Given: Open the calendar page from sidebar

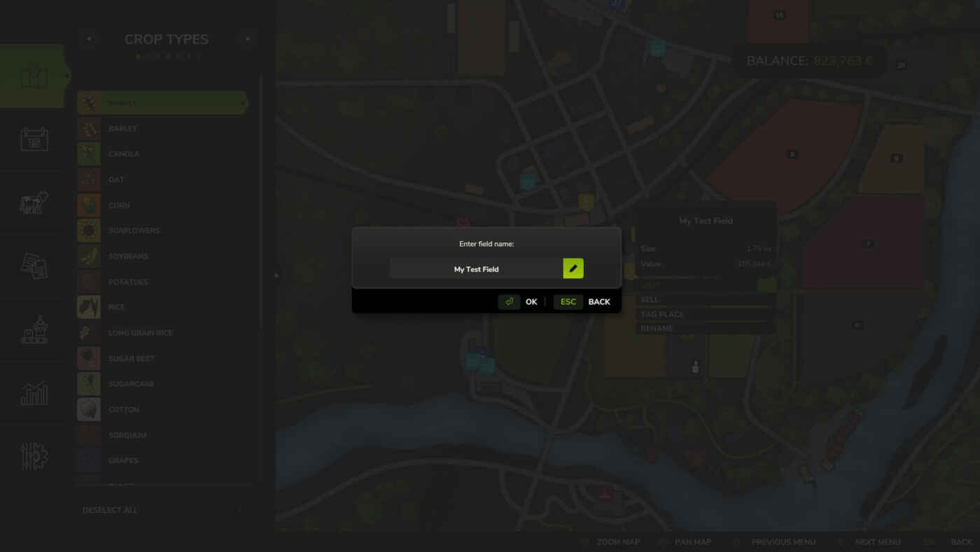Looking at the screenshot, I should (x=34, y=139).
